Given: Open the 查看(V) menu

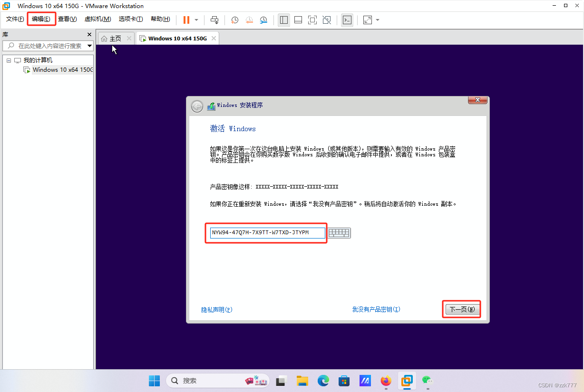Looking at the screenshot, I should point(68,19).
